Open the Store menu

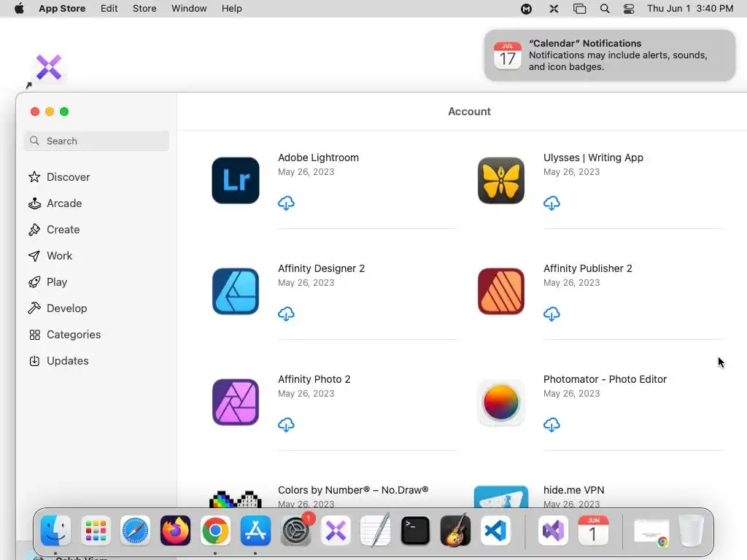click(x=144, y=9)
